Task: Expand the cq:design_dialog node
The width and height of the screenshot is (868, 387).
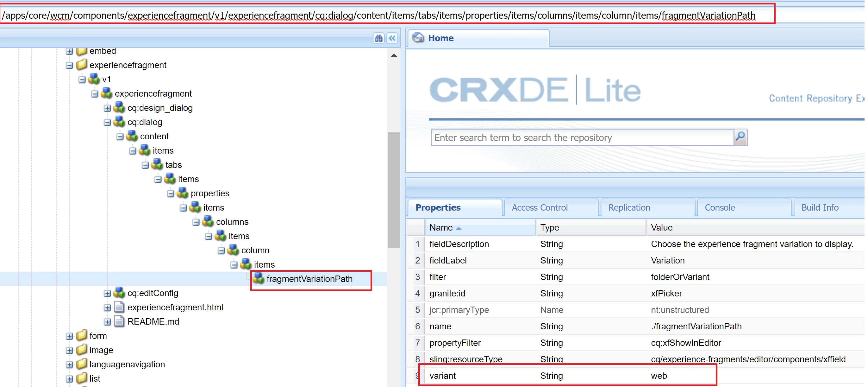Action: coord(107,108)
